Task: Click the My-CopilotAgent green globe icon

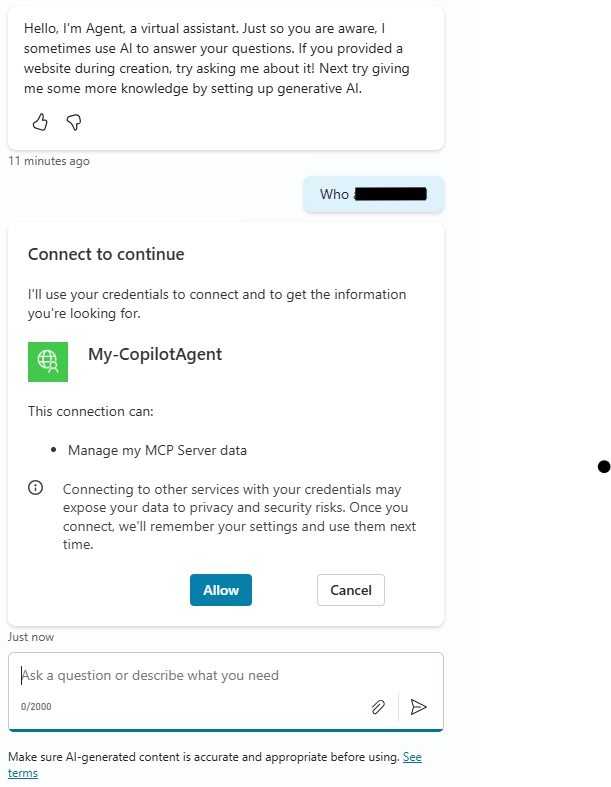Action: tap(48, 362)
